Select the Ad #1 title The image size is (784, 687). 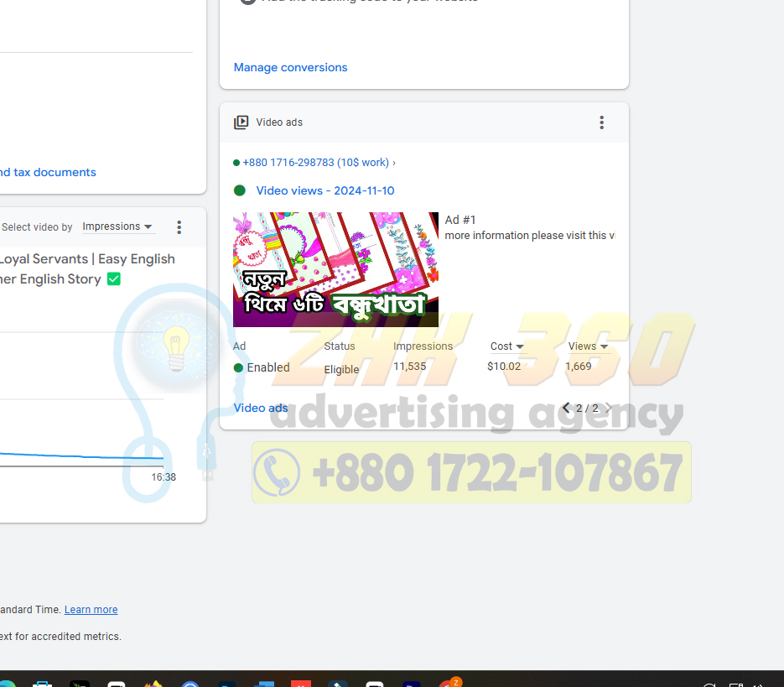[460, 220]
